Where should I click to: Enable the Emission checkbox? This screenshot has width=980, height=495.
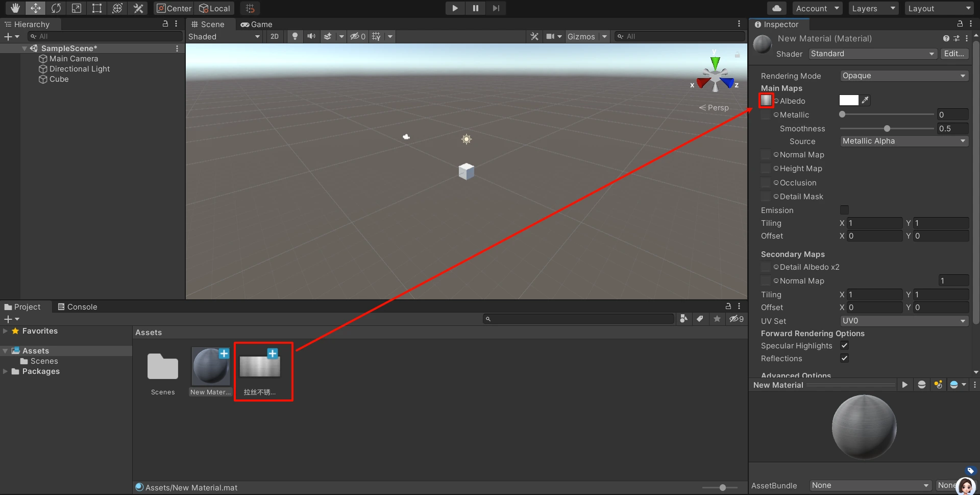click(x=844, y=210)
